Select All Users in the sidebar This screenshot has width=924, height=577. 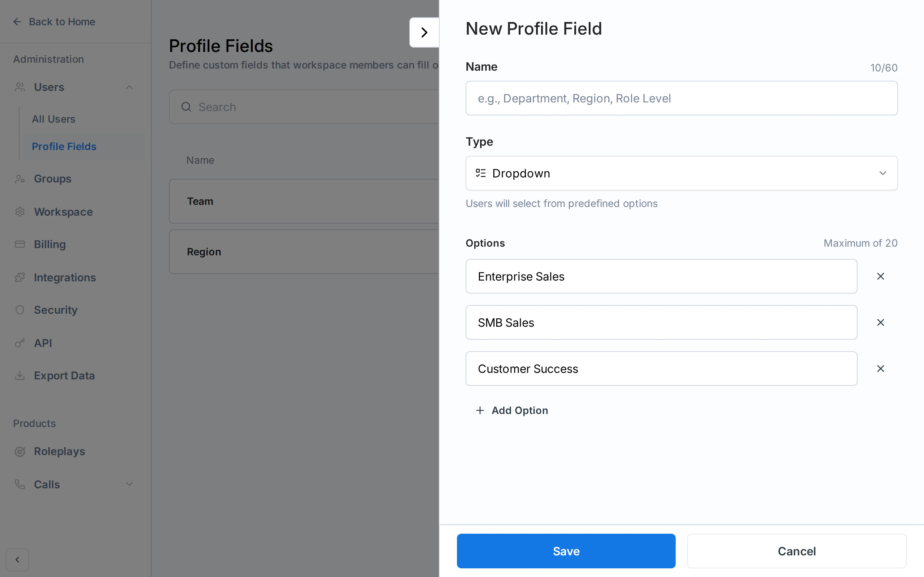click(x=53, y=119)
